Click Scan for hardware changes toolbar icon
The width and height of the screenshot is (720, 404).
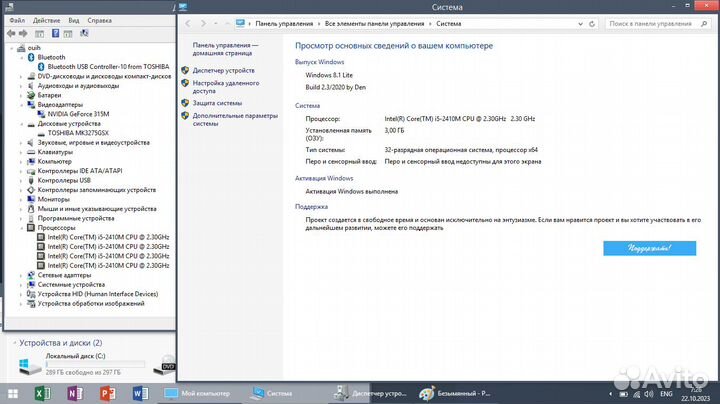point(84,34)
